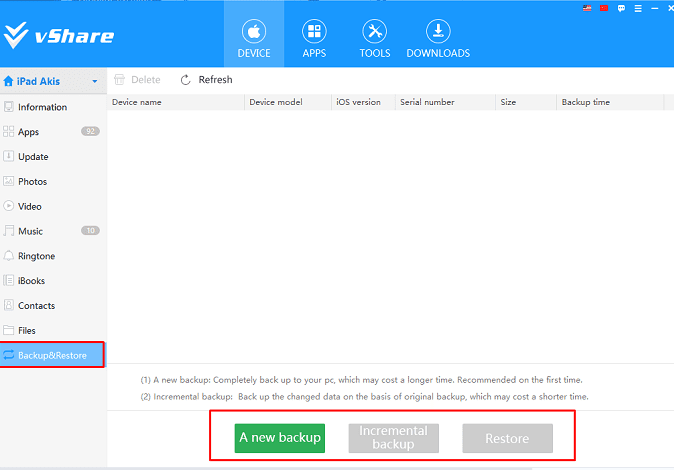Image resolution: width=674 pixels, height=470 pixels.
Task: Open the Update section label
Action: [x=33, y=157]
